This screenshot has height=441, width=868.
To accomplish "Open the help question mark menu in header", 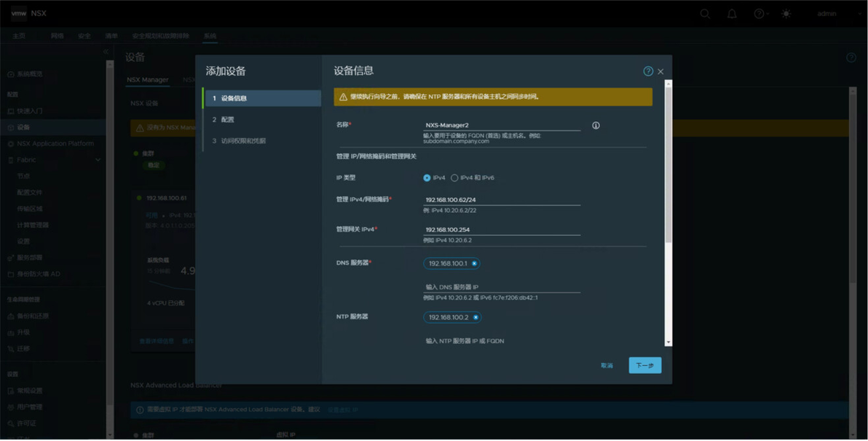I will (761, 14).
